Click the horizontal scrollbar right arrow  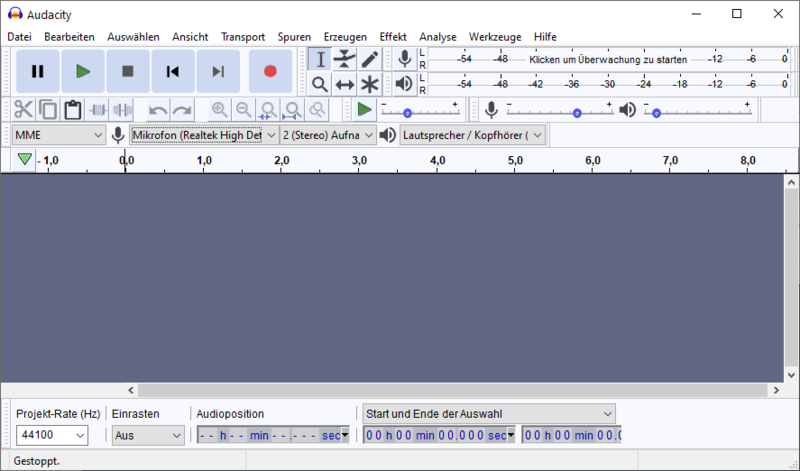(776, 390)
